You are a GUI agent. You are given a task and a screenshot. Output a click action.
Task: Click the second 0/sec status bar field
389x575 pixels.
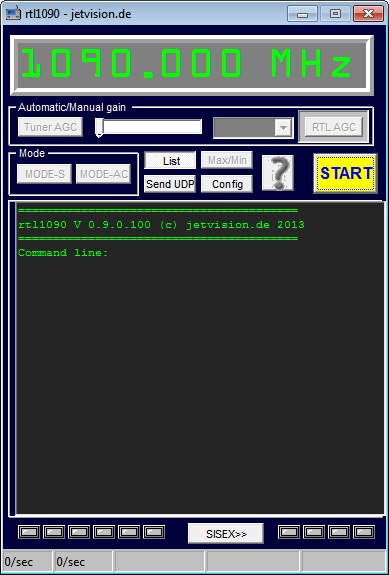point(84,561)
